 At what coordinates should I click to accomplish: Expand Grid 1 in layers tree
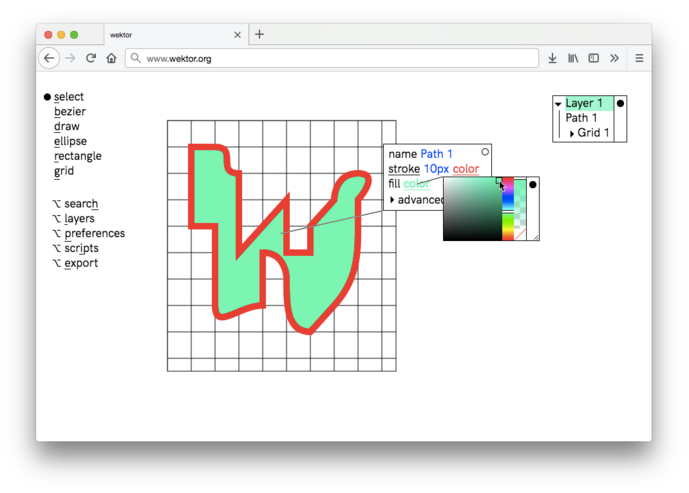point(572,134)
